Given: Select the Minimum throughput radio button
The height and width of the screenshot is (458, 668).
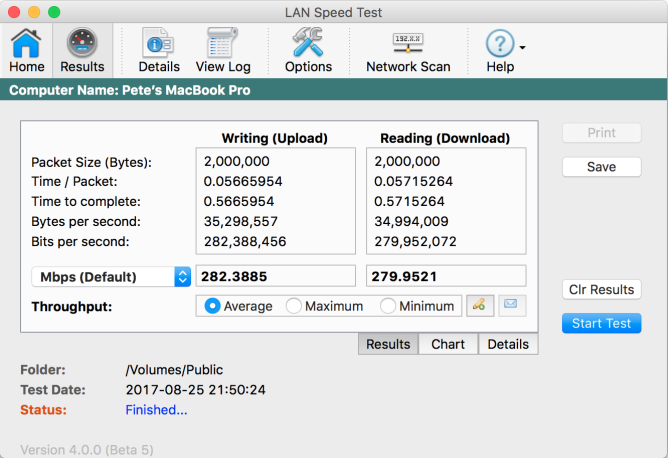Looking at the screenshot, I should (388, 306).
